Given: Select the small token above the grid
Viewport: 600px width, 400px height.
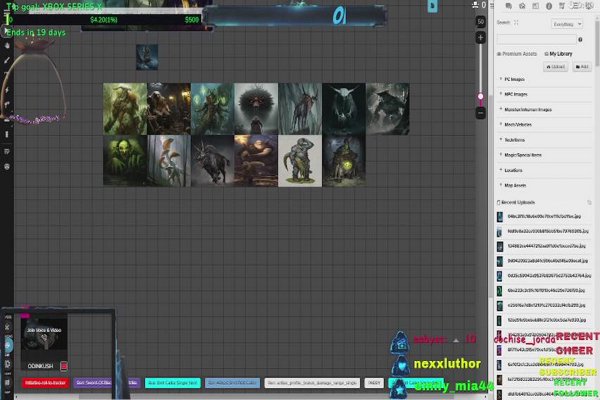Looking at the screenshot, I should pyautogui.click(x=147, y=57).
